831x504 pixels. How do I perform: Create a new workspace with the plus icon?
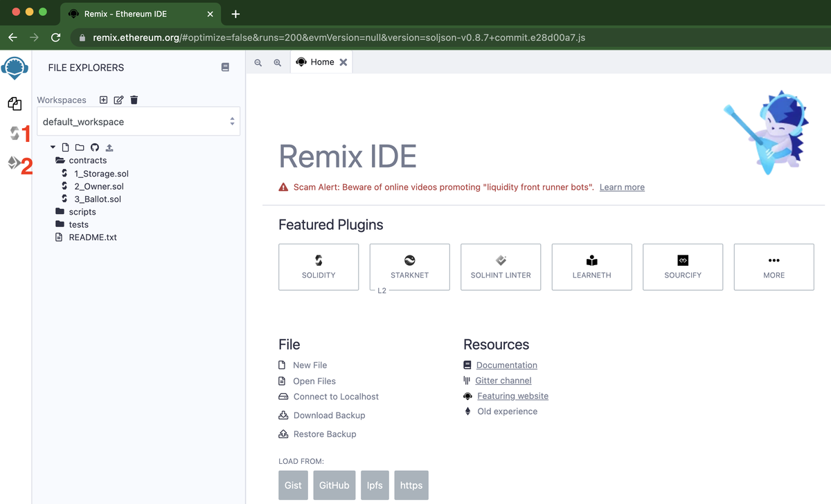tap(102, 100)
